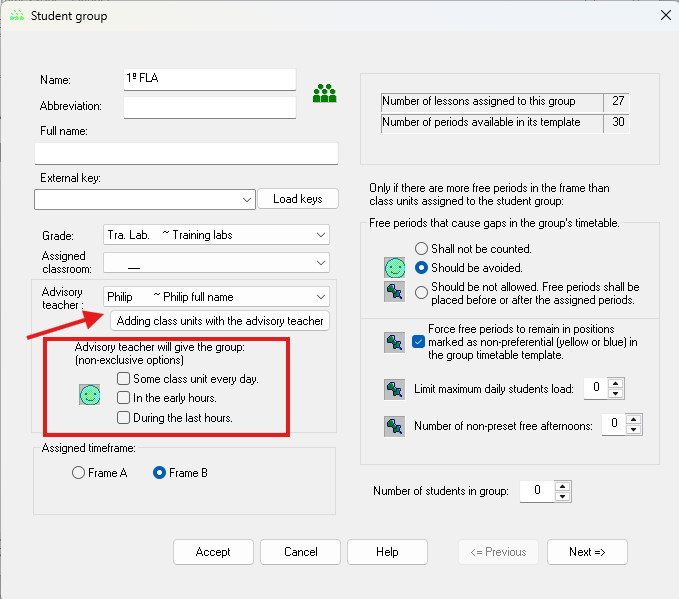
Task: Enable Some class unit every day
Action: point(123,379)
